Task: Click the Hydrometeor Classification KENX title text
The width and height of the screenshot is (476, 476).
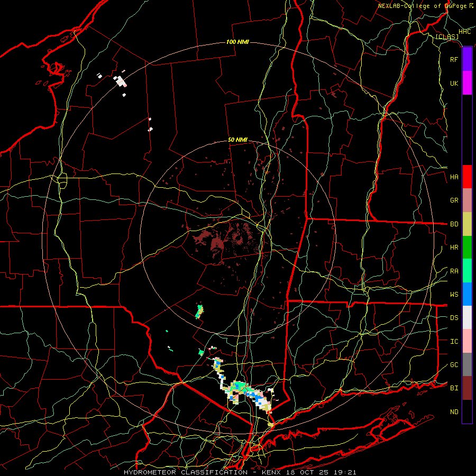Action: coord(240,472)
